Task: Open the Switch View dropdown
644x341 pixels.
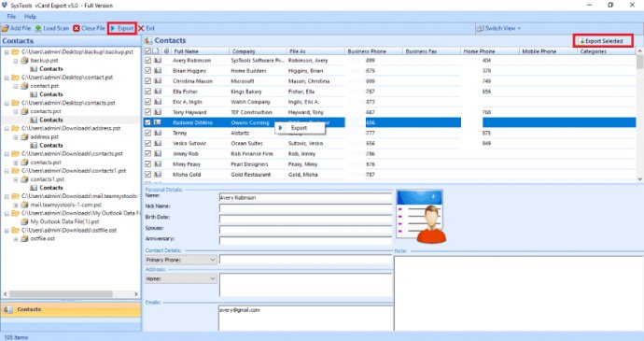Action: point(498,28)
